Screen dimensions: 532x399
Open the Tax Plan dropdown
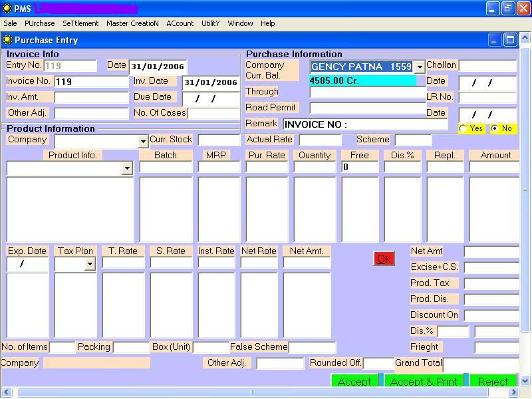90,265
